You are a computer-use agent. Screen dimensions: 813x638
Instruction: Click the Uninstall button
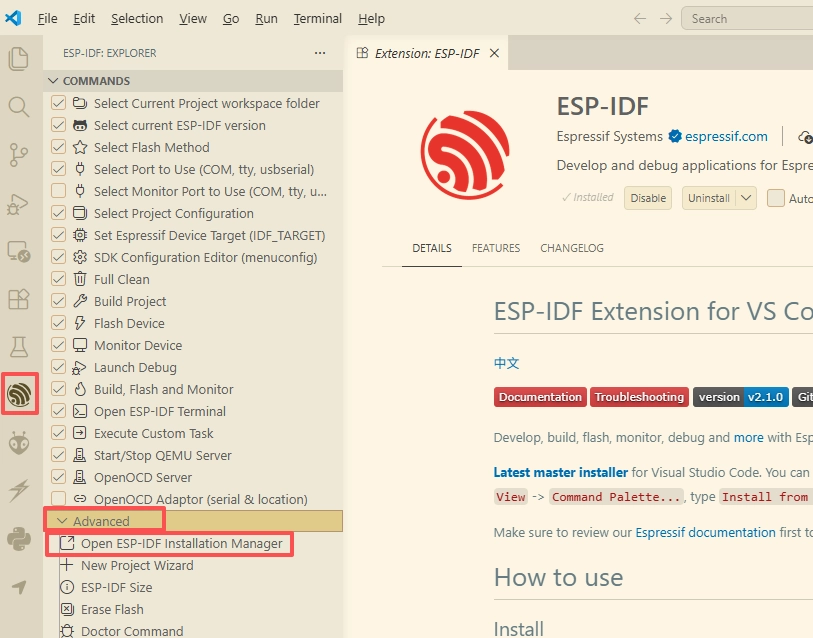click(709, 198)
